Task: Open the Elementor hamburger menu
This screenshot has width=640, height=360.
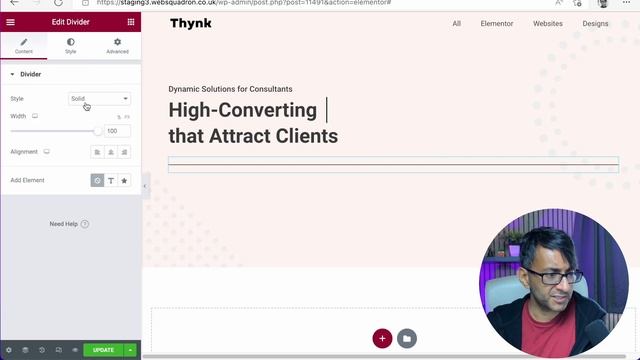Action: pyautogui.click(x=11, y=22)
